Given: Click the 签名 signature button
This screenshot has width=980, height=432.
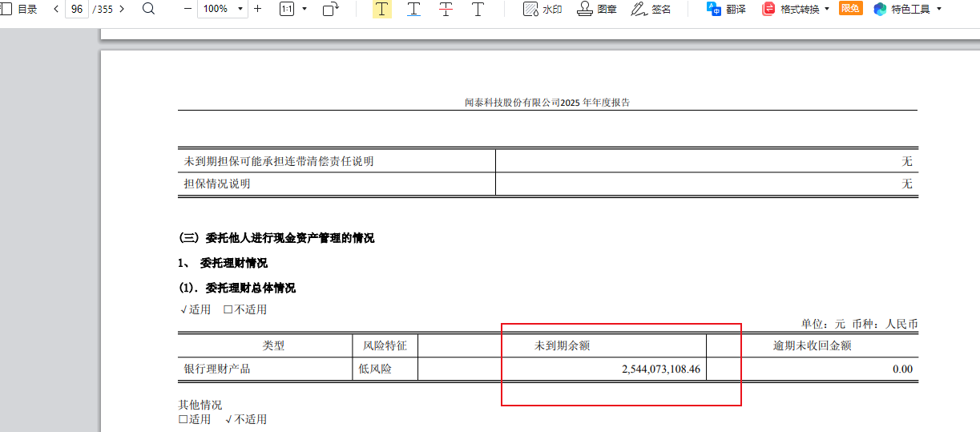Looking at the screenshot, I should [651, 10].
